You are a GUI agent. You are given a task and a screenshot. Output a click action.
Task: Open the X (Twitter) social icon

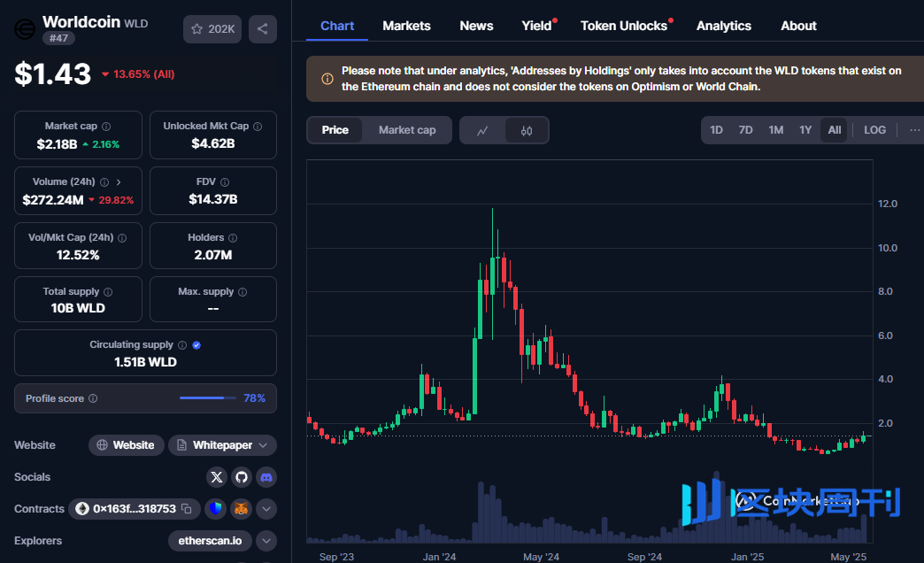coord(217,477)
